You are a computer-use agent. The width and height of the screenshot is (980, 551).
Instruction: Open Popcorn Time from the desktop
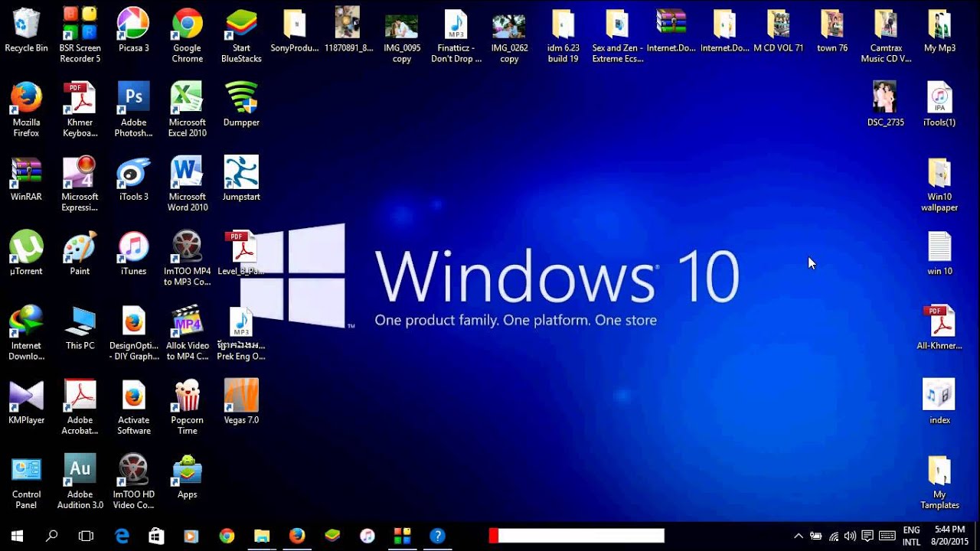[x=187, y=406]
